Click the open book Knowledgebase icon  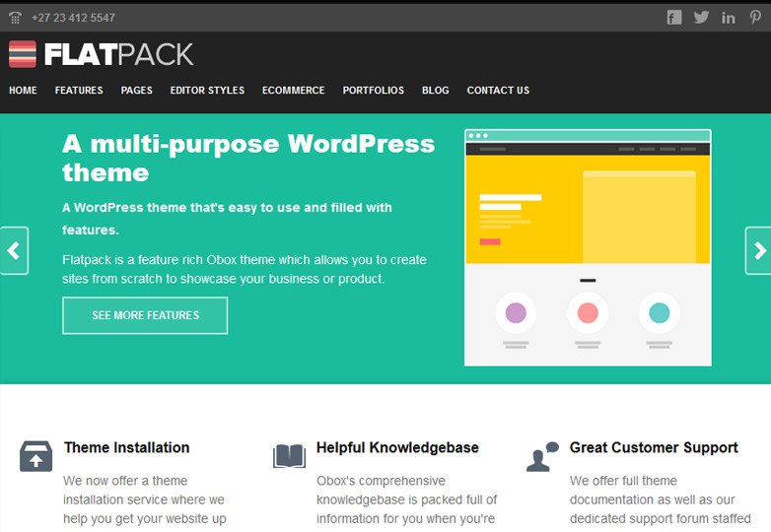289,456
